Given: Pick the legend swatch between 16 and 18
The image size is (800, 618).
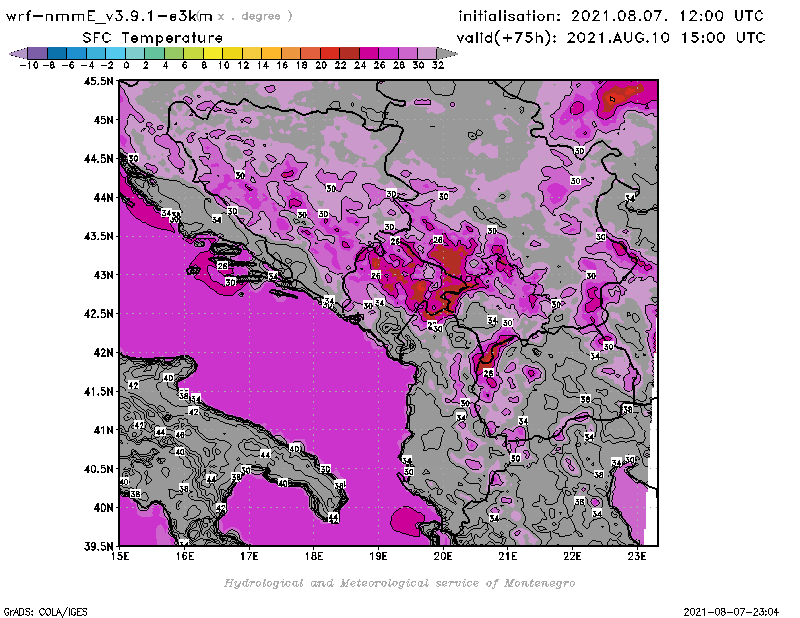Looking at the screenshot, I should pyautogui.click(x=291, y=53).
